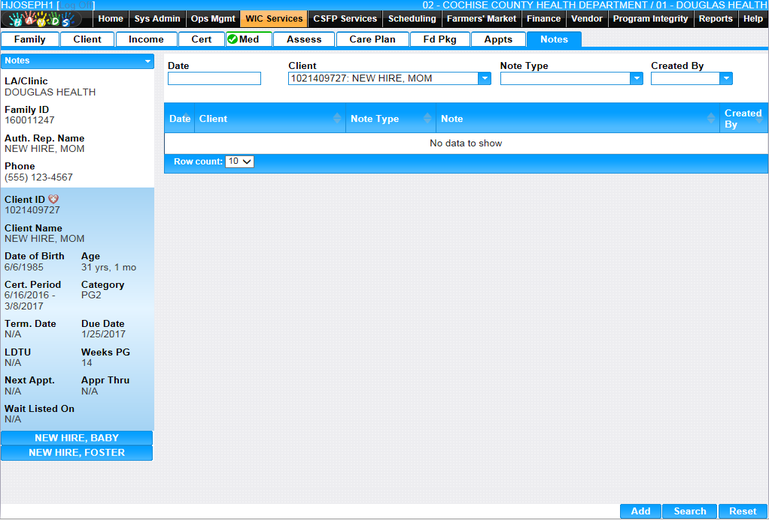Expand the Note Type dropdown
This screenshot has height=520, width=769.
(635, 79)
